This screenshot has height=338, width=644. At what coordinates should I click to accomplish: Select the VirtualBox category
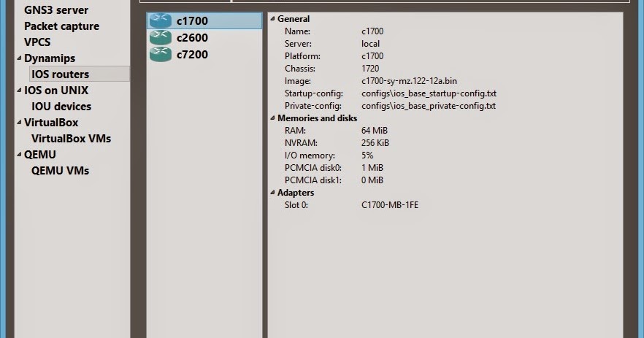(x=51, y=122)
